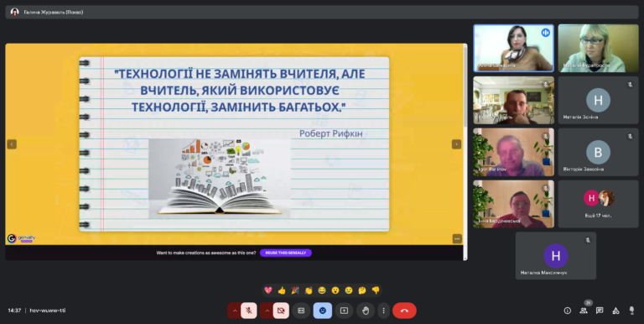Send the laughing-crying face reaction
Viewport: 644px width, 324px height.
tap(322, 290)
